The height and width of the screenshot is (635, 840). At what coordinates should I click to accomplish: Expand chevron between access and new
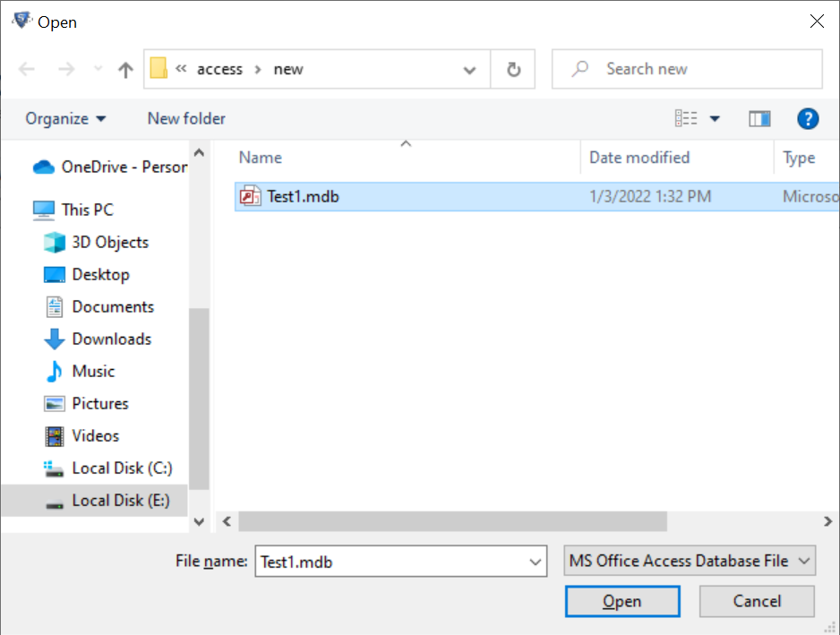258,70
